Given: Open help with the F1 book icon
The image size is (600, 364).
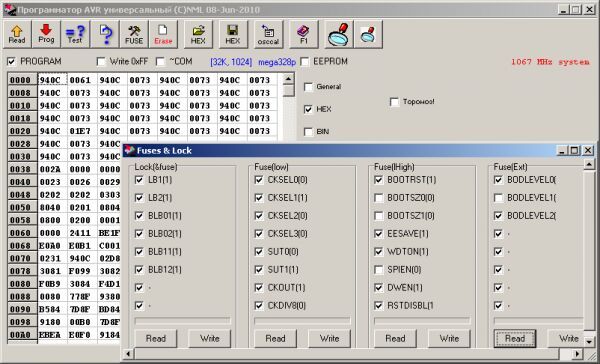Looking at the screenshot, I should click(303, 34).
